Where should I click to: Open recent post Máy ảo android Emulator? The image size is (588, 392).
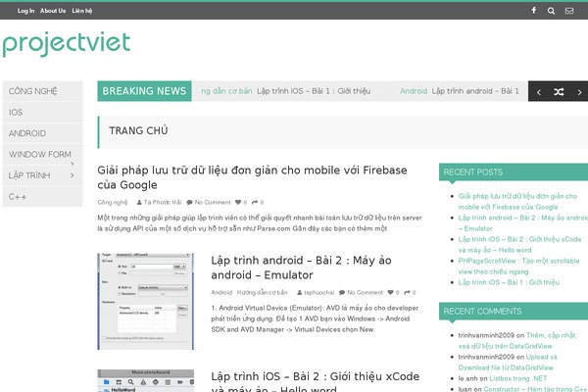[x=522, y=222]
